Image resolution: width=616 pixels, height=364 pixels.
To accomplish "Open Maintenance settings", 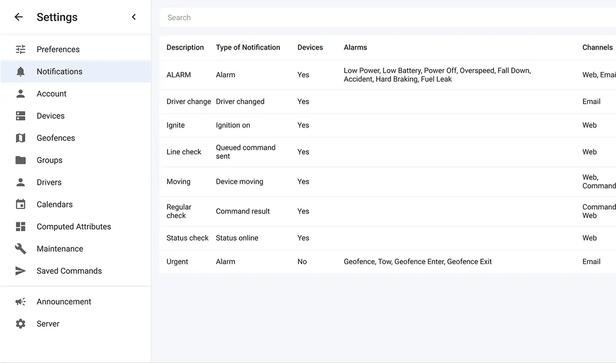I will (76, 248).
